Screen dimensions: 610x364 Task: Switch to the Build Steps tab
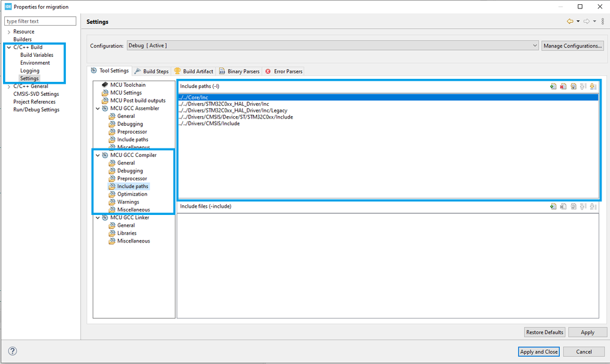[x=151, y=71]
